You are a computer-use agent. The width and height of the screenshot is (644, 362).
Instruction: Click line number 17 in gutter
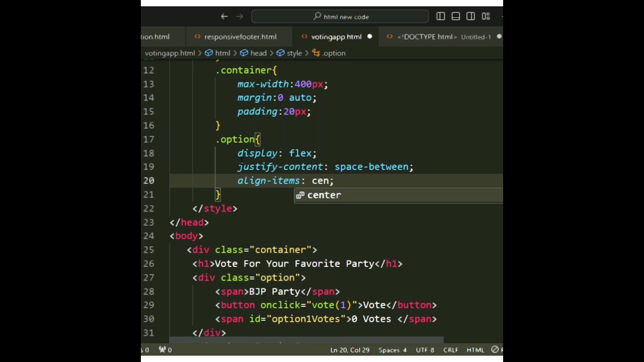point(148,139)
